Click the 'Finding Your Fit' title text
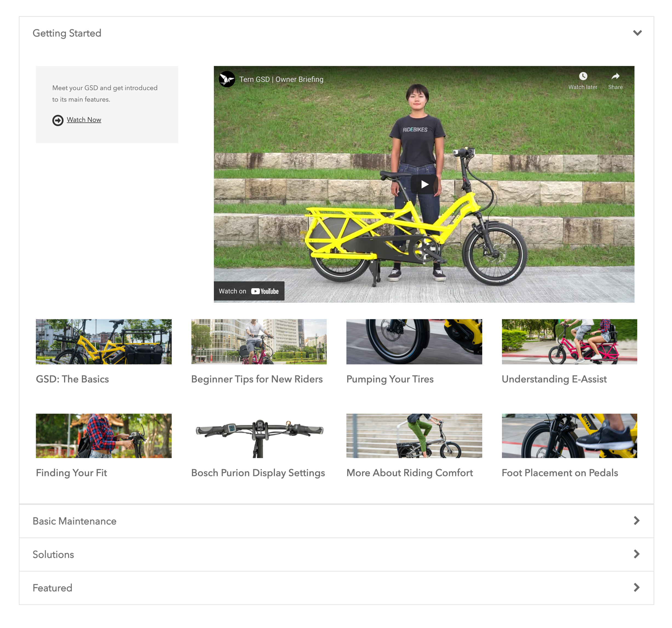 coord(71,473)
